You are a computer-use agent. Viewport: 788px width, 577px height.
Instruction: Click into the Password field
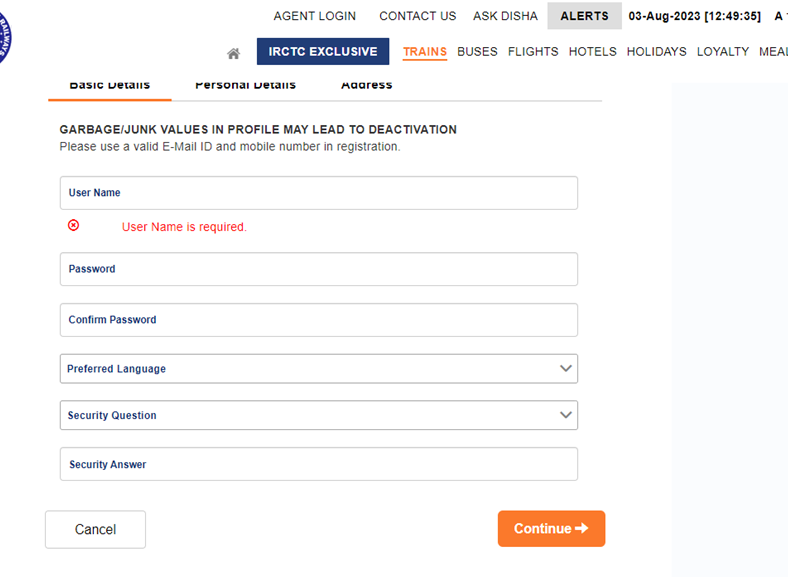click(318, 269)
